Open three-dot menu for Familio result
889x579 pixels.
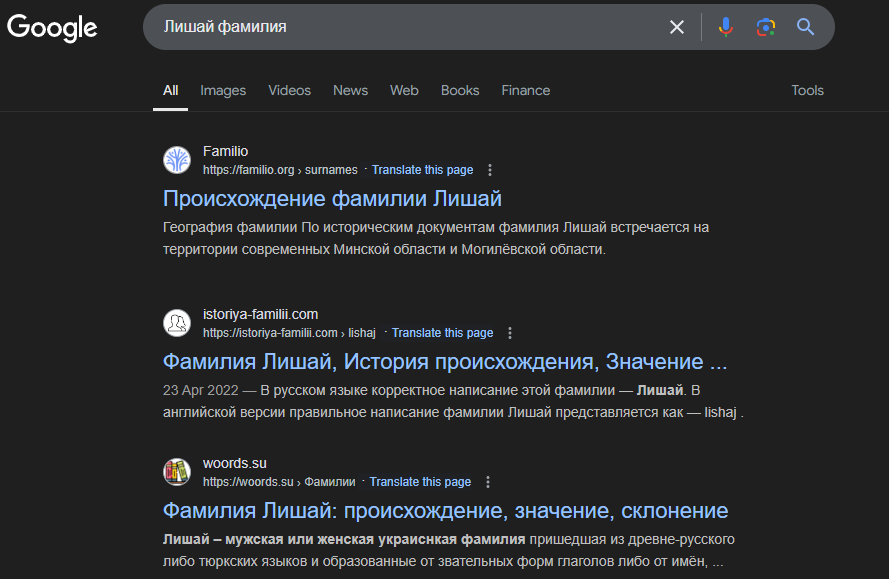(x=490, y=170)
